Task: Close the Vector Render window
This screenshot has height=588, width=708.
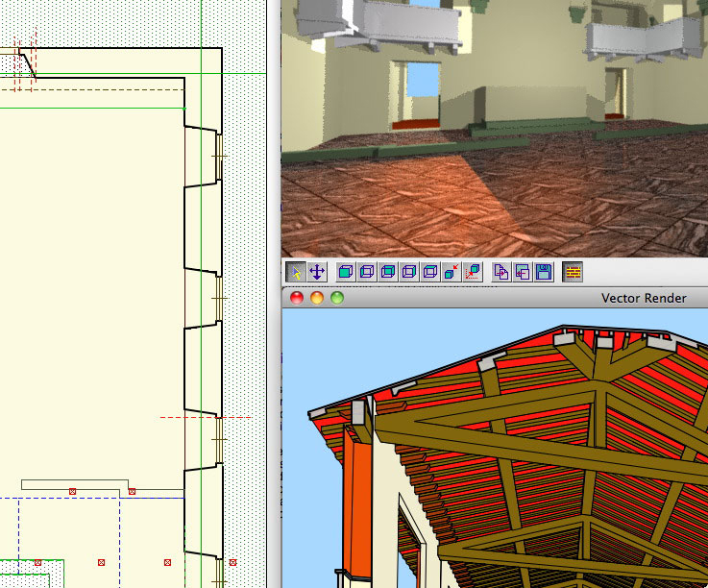Action: tap(297, 298)
